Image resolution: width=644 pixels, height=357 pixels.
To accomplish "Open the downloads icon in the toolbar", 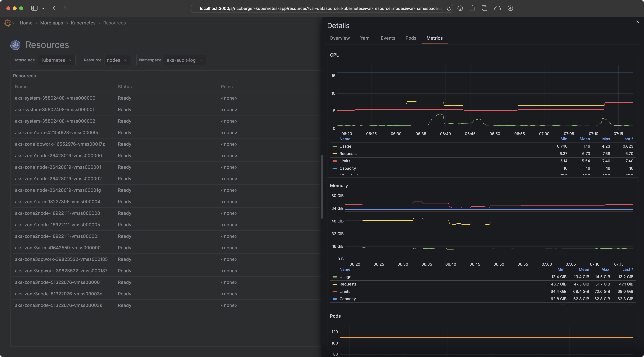I will [510, 8].
